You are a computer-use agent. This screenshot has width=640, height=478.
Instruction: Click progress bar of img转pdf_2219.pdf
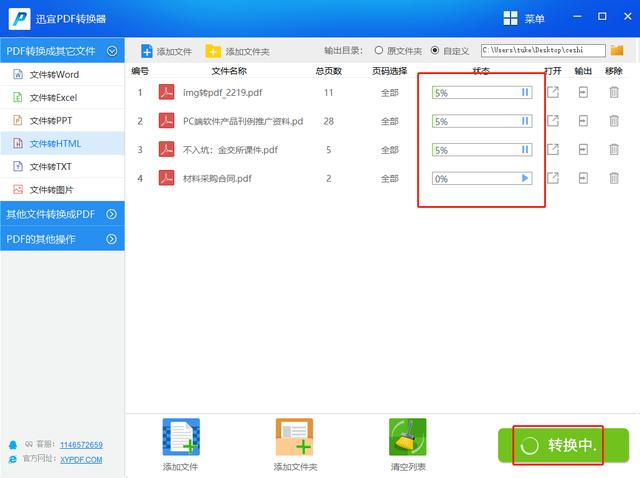(x=482, y=93)
